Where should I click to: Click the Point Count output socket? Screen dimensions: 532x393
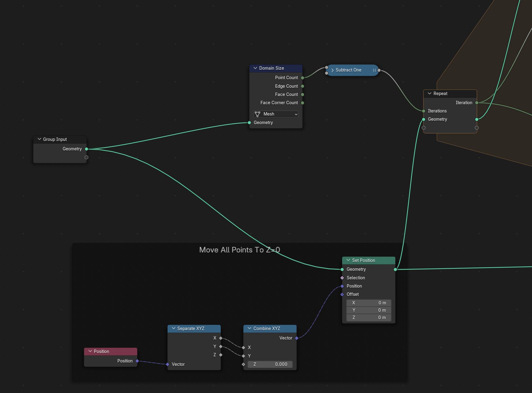coord(302,78)
